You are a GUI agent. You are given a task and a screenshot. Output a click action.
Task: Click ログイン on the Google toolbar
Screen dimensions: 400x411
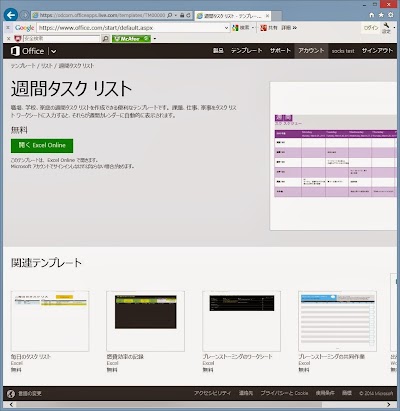pos(371,28)
